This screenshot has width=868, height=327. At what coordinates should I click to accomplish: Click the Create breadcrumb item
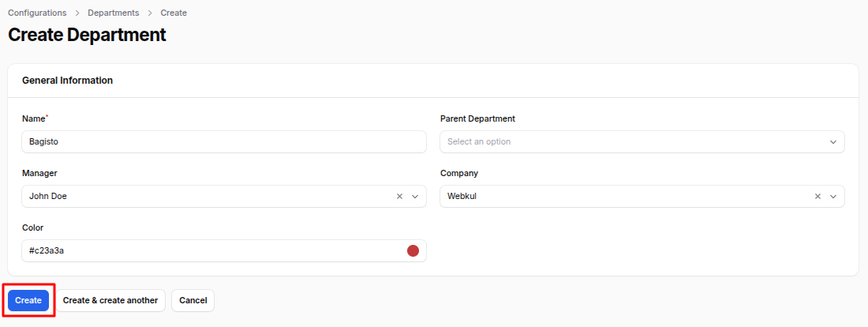point(174,13)
